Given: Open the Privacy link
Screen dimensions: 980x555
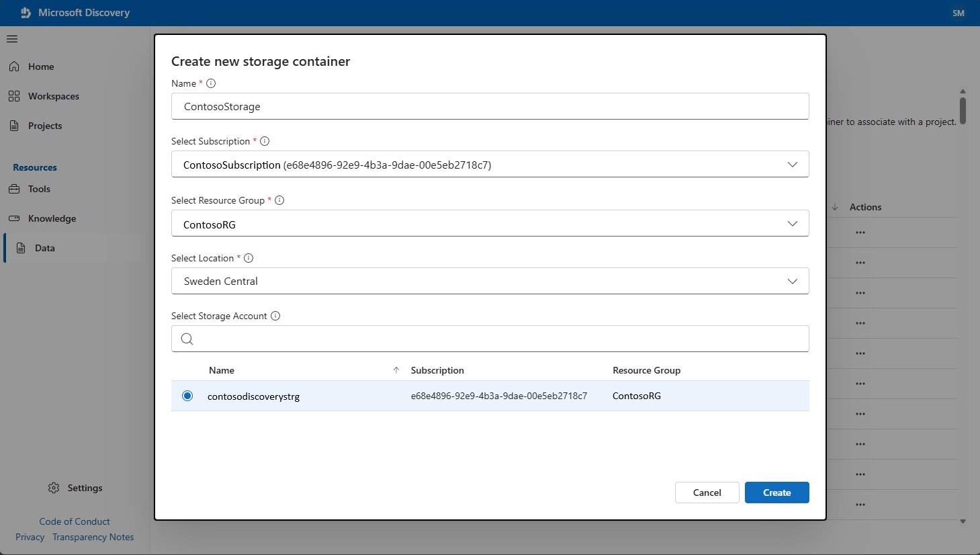Looking at the screenshot, I should pos(30,537).
